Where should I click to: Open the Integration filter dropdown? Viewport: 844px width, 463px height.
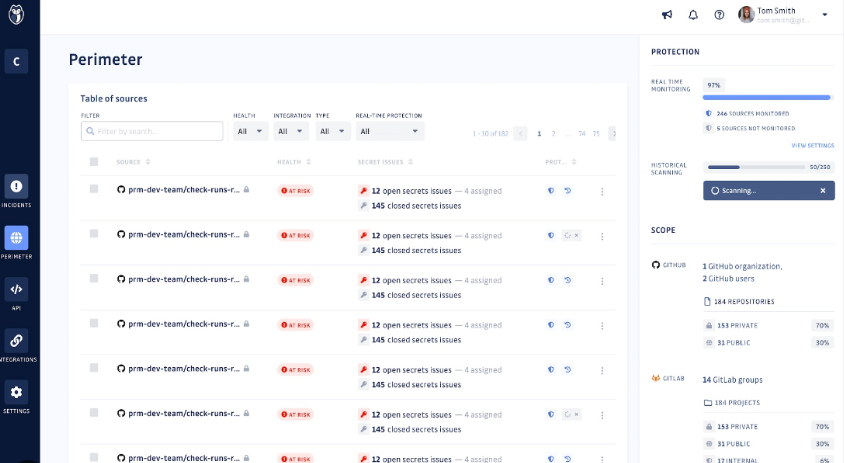click(291, 131)
